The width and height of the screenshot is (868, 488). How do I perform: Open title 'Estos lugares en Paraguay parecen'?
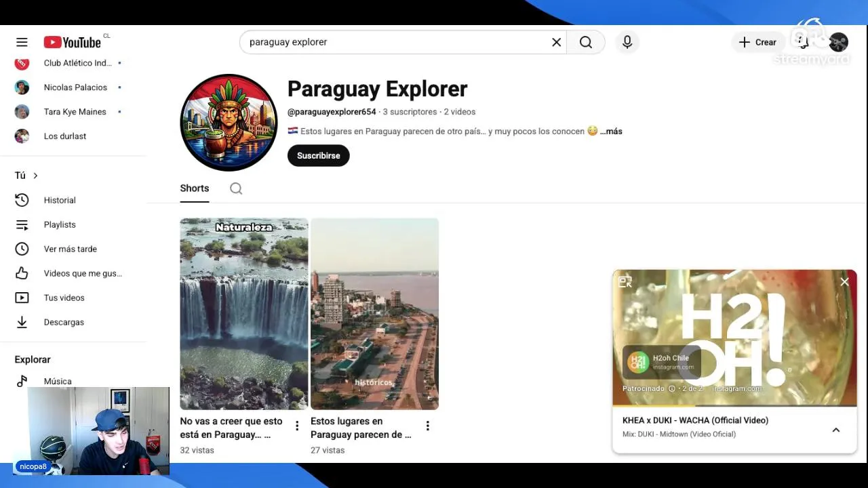click(361, 428)
